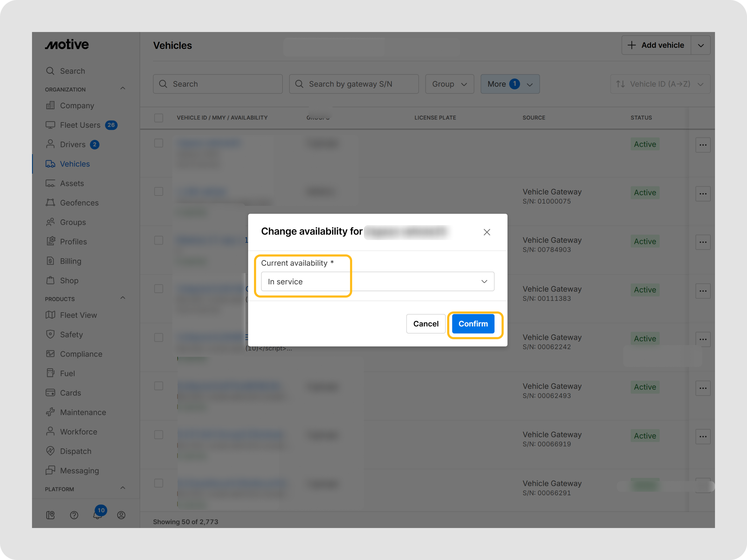747x560 pixels.
Task: Click the Billing icon
Action: coord(50,261)
